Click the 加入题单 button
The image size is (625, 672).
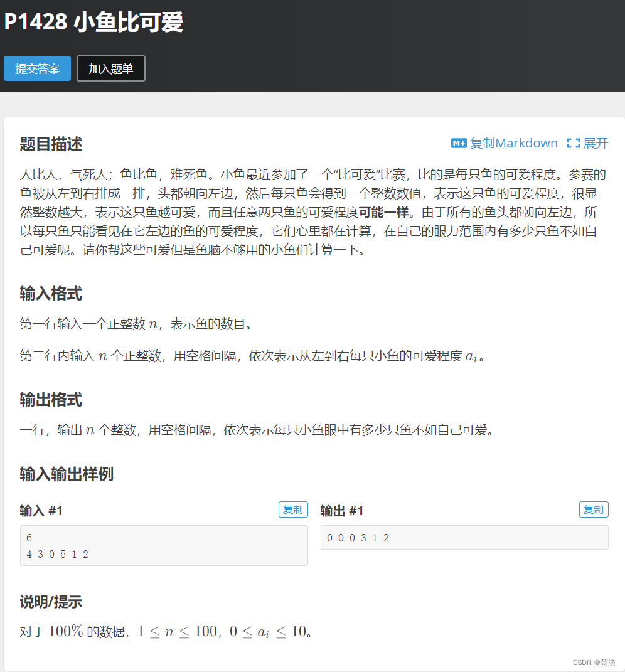point(110,68)
